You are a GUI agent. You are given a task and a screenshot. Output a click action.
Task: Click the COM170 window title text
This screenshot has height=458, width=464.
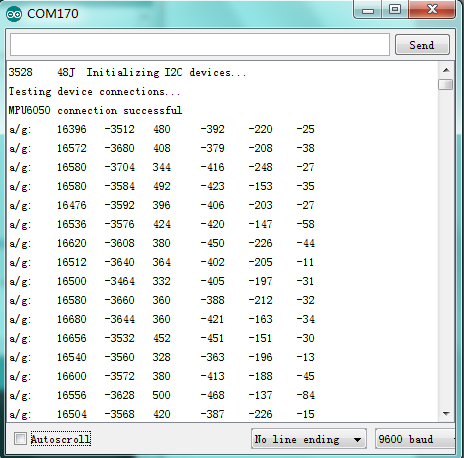53,14
